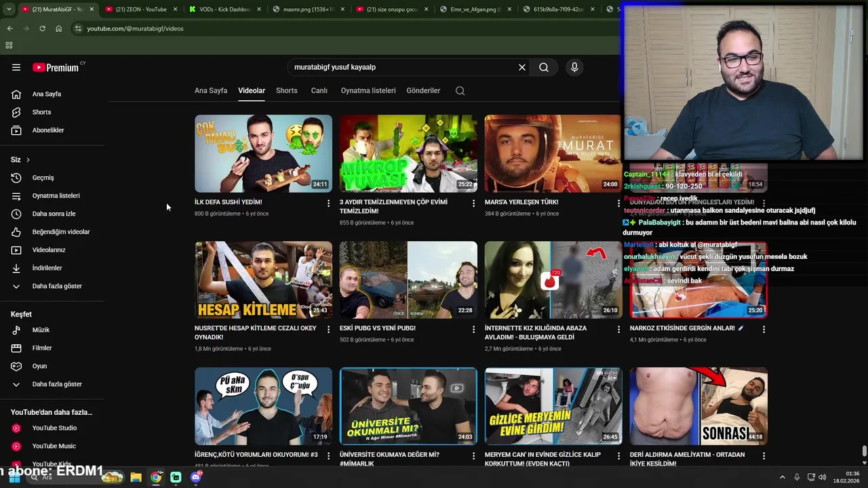Open ESKİ PUBG VS YENİ PUBG! title

point(378,328)
